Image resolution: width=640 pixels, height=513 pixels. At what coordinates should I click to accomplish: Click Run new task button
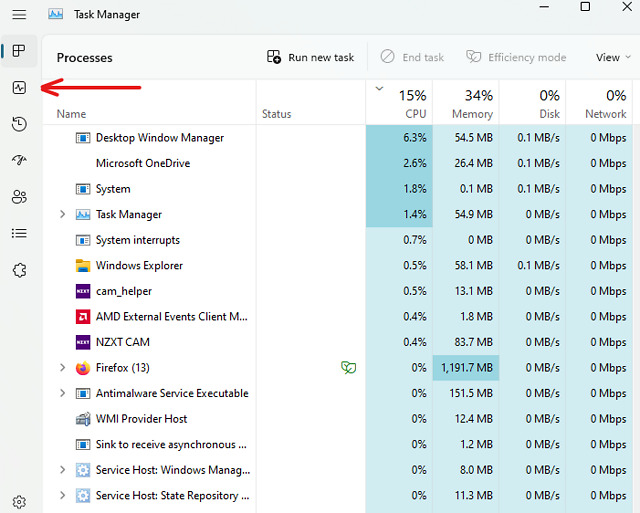pos(311,58)
